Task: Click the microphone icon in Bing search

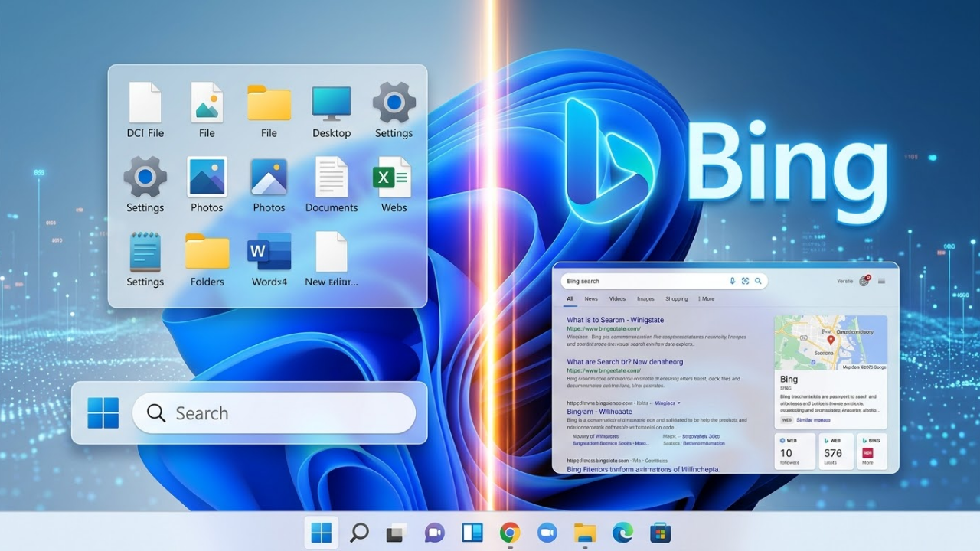Action: point(733,281)
